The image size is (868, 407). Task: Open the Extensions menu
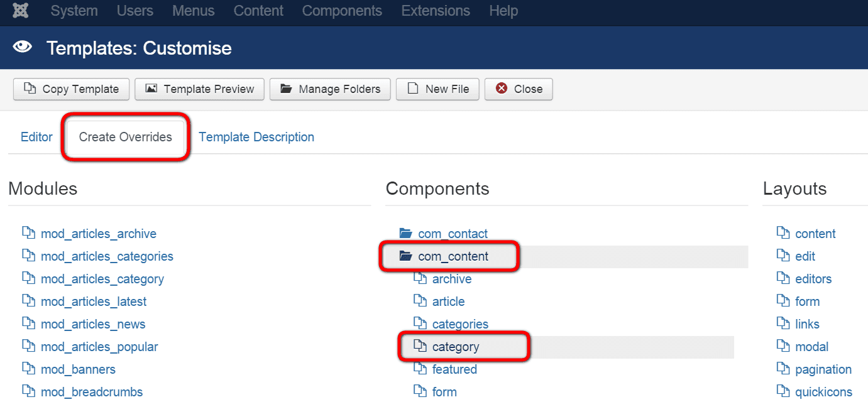(436, 11)
